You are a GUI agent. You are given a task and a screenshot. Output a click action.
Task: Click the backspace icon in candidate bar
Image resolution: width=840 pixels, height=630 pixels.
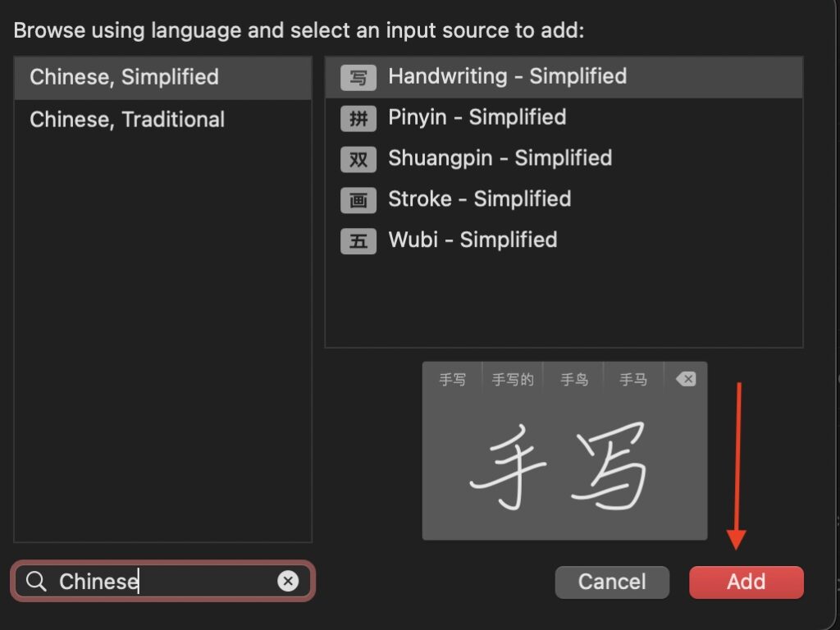(685, 378)
